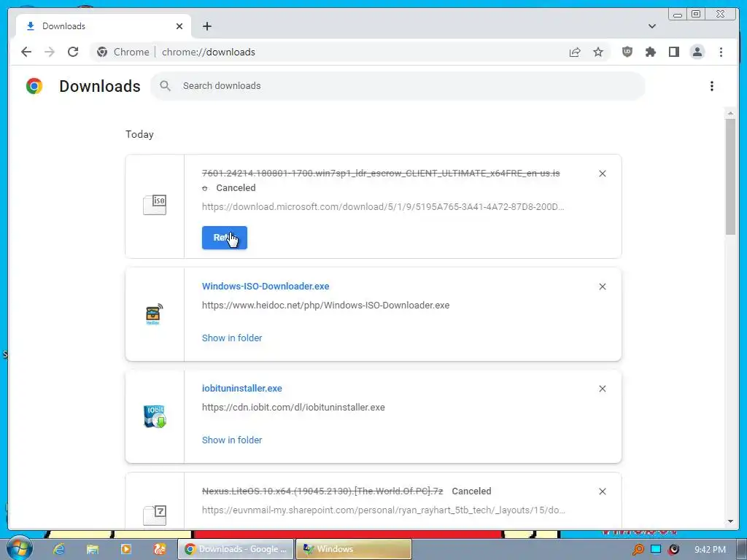Viewport: 747px width, 560px height.
Task: Launch Internet Explorer from taskbar
Action: pyautogui.click(x=59, y=549)
